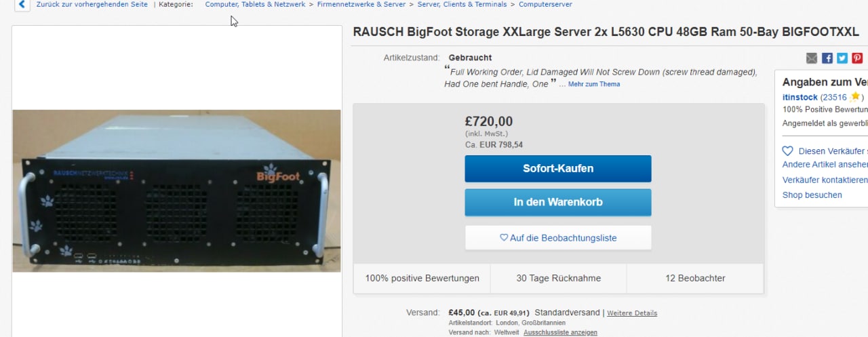Click Sofort-Kaufen button
This screenshot has height=337, width=868.
pyautogui.click(x=558, y=169)
